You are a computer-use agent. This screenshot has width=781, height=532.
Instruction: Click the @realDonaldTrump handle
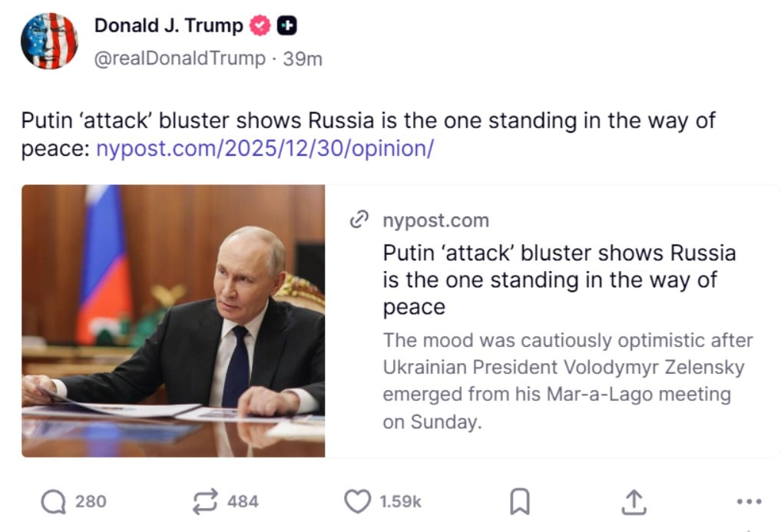point(179,58)
